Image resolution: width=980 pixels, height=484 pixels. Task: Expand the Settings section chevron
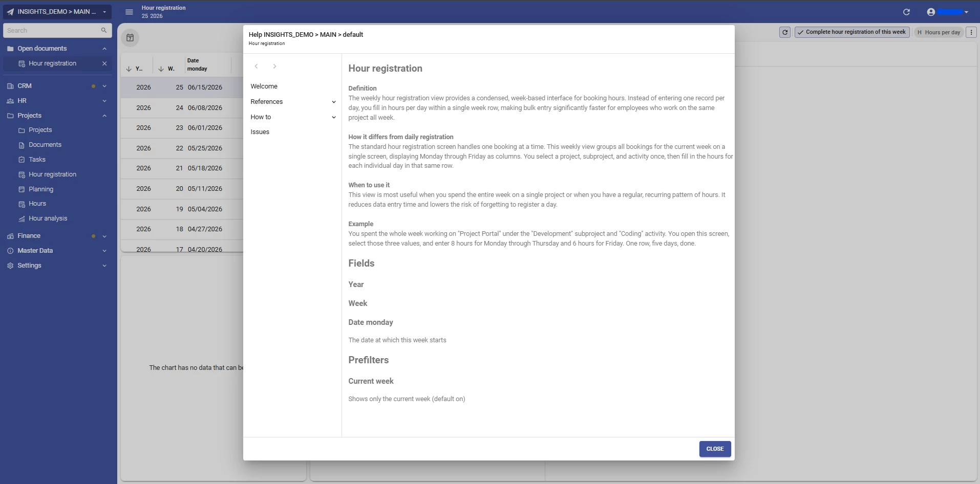[x=104, y=266]
